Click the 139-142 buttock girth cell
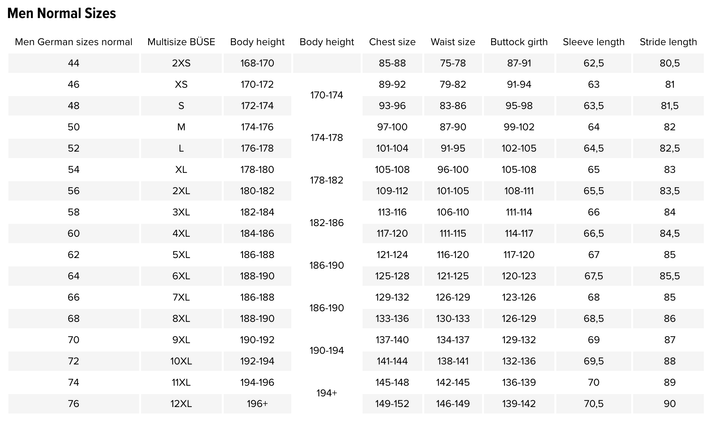 click(x=519, y=403)
